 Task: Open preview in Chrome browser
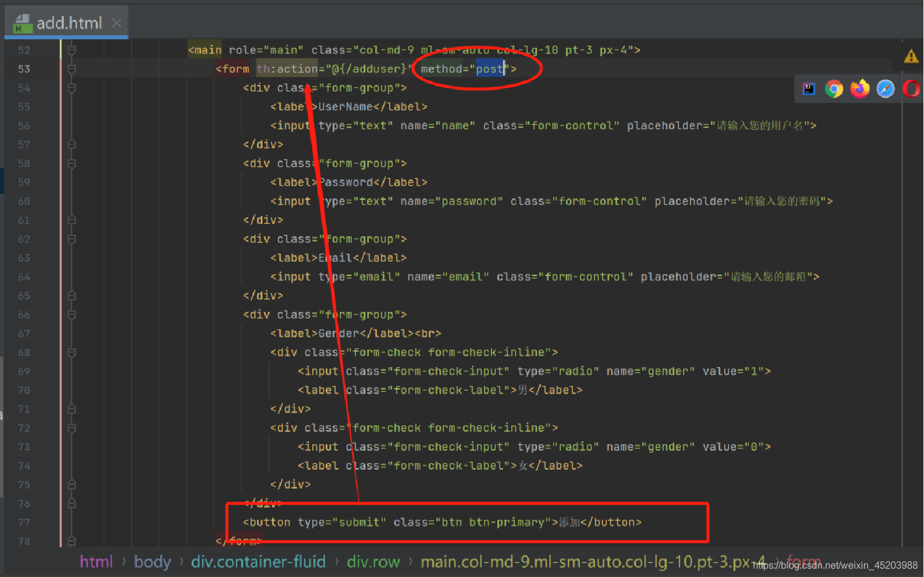(834, 89)
